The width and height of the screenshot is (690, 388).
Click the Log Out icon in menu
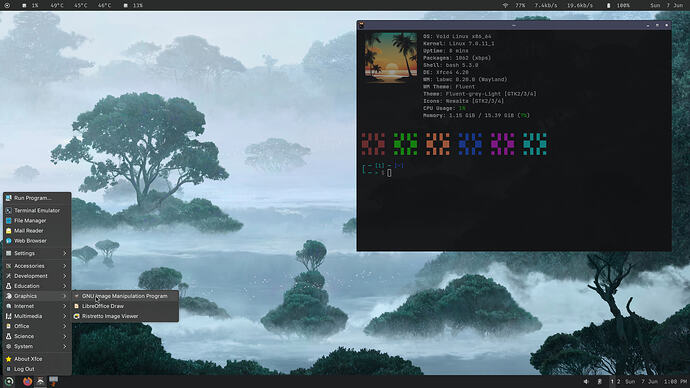pos(8,369)
